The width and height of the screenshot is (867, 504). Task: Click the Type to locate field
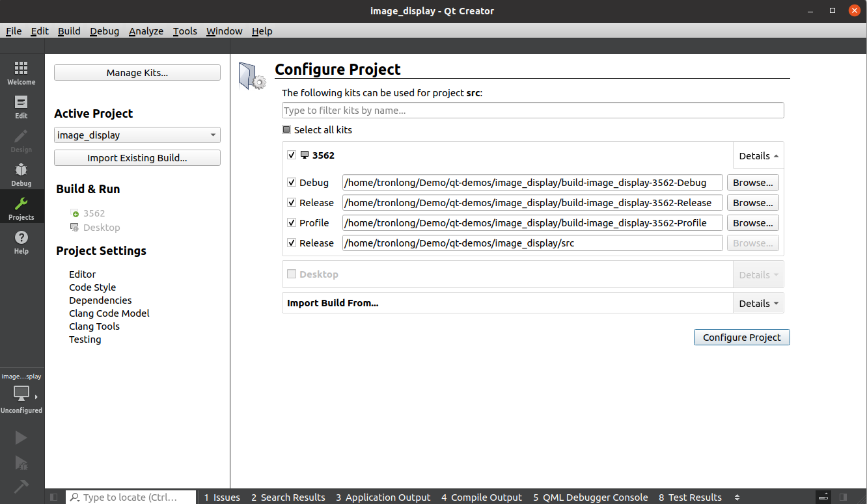130,497
